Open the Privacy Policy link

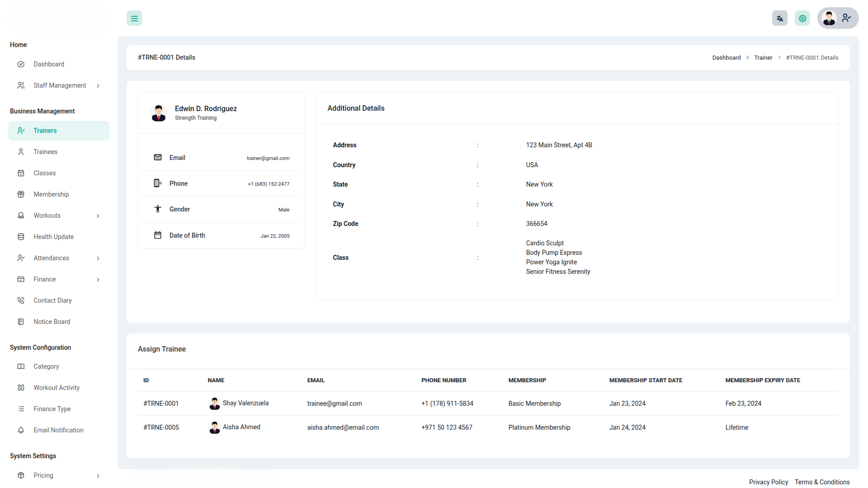click(x=768, y=482)
